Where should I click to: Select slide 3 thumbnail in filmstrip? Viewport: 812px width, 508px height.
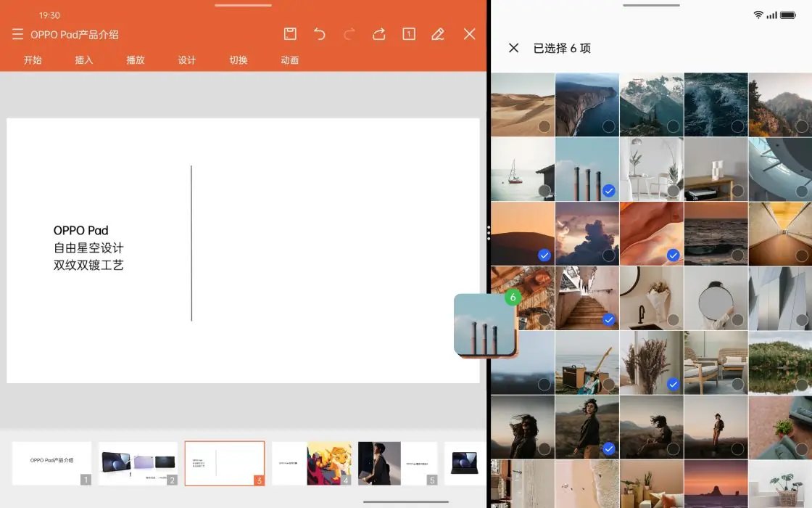(225, 464)
